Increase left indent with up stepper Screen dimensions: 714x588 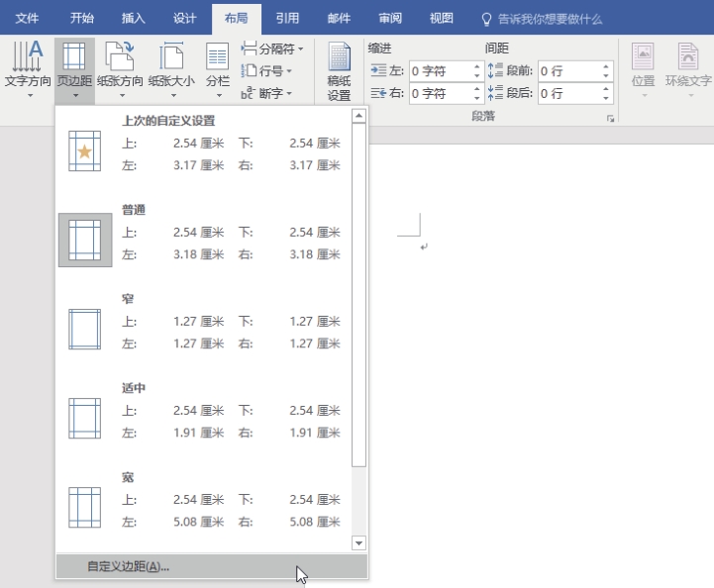tap(476, 66)
